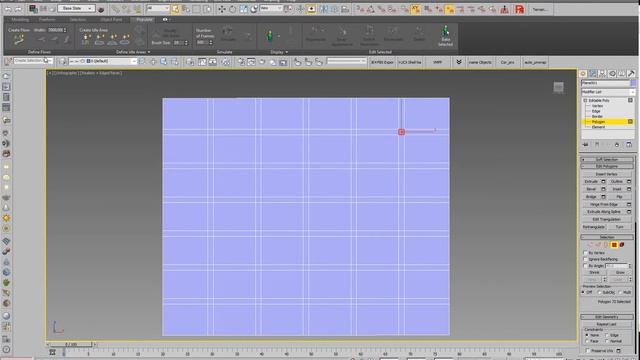Click the Undo arrow icon
Viewport: 640px width, 360px height.
tap(8, 9)
